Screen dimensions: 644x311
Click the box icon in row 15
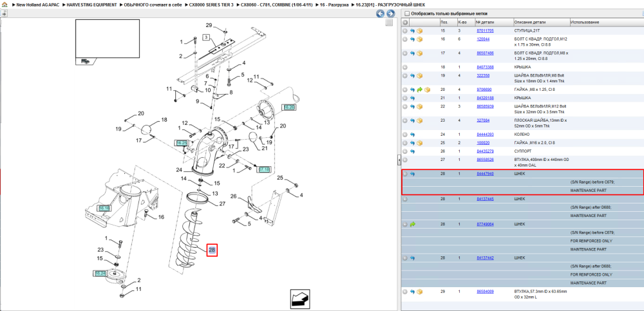419,31
